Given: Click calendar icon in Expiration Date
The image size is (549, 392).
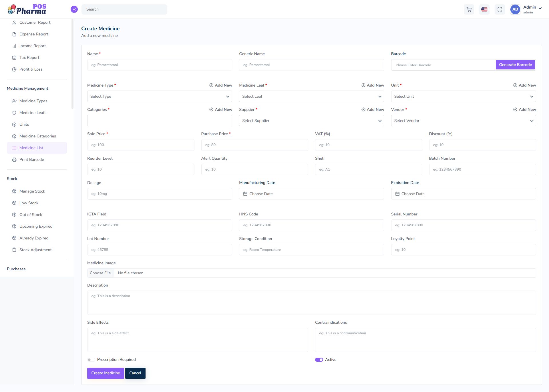Looking at the screenshot, I should click(397, 194).
